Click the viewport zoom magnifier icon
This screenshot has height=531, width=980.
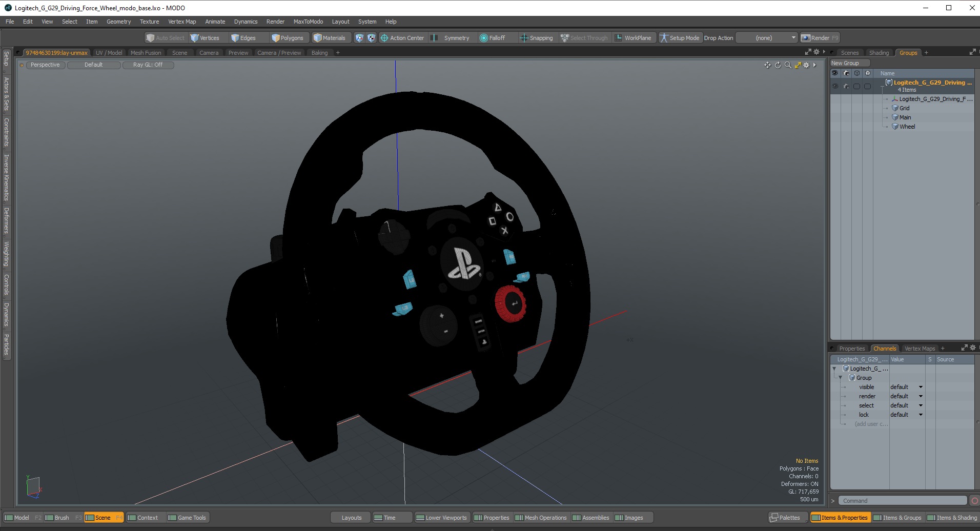[x=788, y=65]
